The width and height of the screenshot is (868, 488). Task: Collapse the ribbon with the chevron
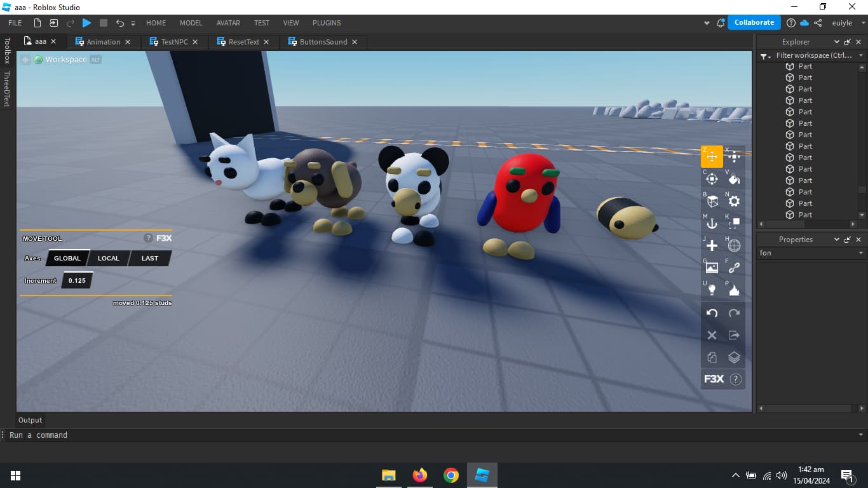click(x=707, y=23)
